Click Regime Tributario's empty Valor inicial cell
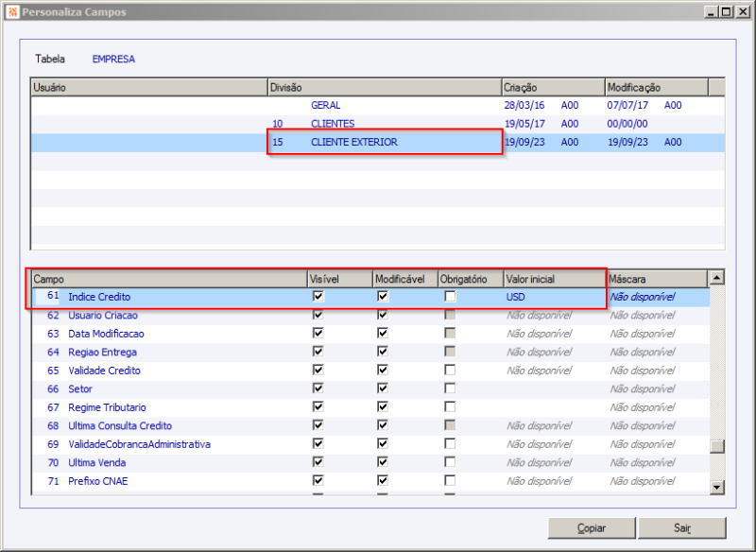Screen dimensions: 756x552 (555, 407)
